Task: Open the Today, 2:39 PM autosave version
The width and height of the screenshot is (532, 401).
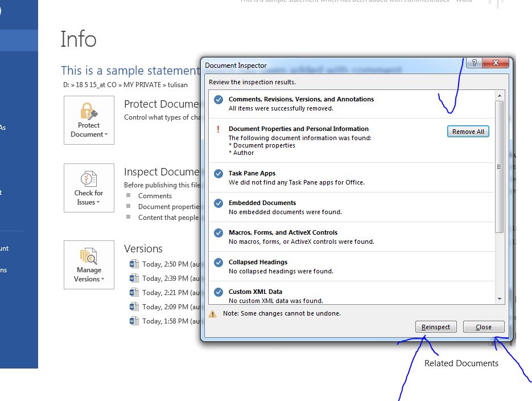Action: pyautogui.click(x=165, y=279)
